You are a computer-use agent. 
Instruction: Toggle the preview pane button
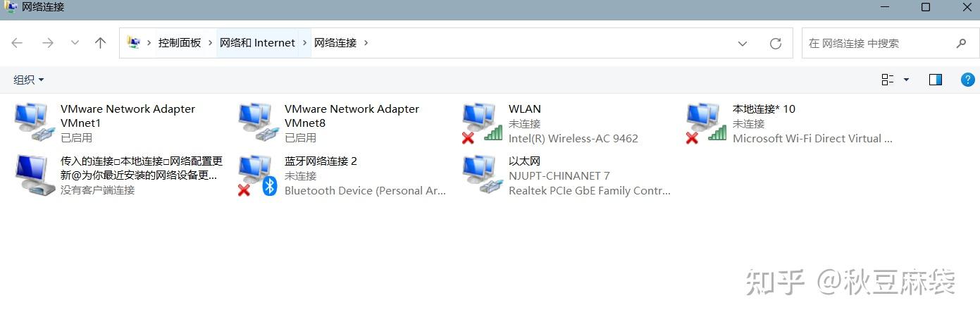click(x=936, y=80)
